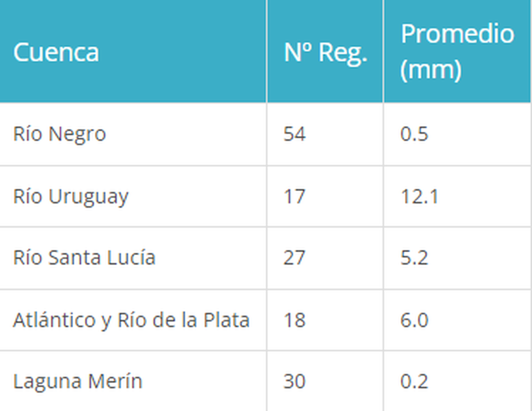Screen dimensions: 532x411
Task: Click record count 17 for Río Uruguay
Action: [x=295, y=196]
